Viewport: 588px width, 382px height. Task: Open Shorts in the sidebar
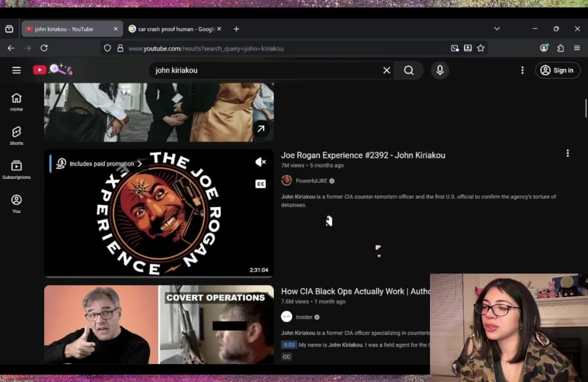(x=16, y=136)
